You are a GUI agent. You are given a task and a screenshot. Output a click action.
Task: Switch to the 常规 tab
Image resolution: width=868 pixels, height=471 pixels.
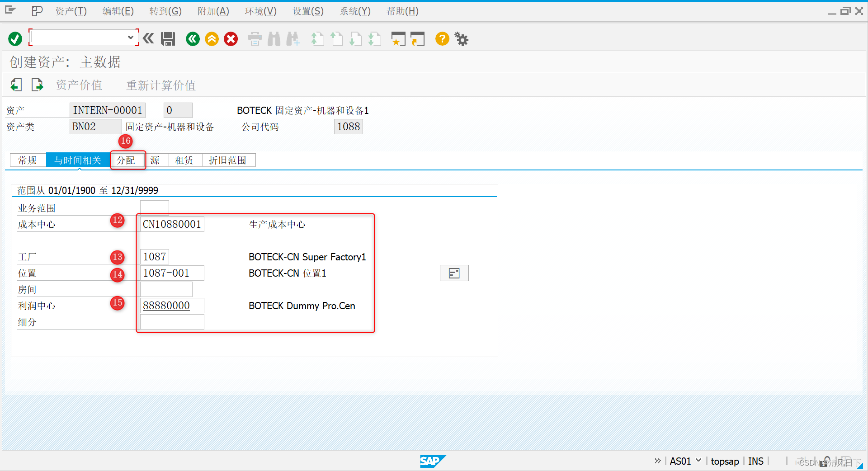(28, 160)
